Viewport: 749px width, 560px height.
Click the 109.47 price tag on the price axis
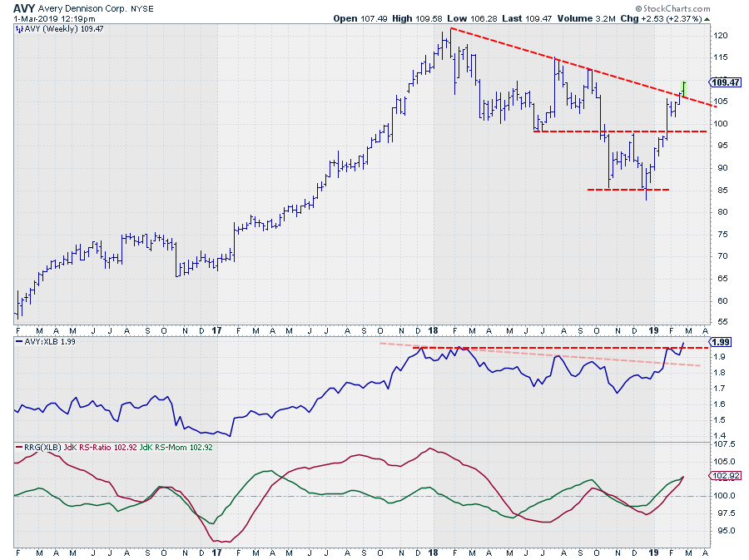point(725,82)
